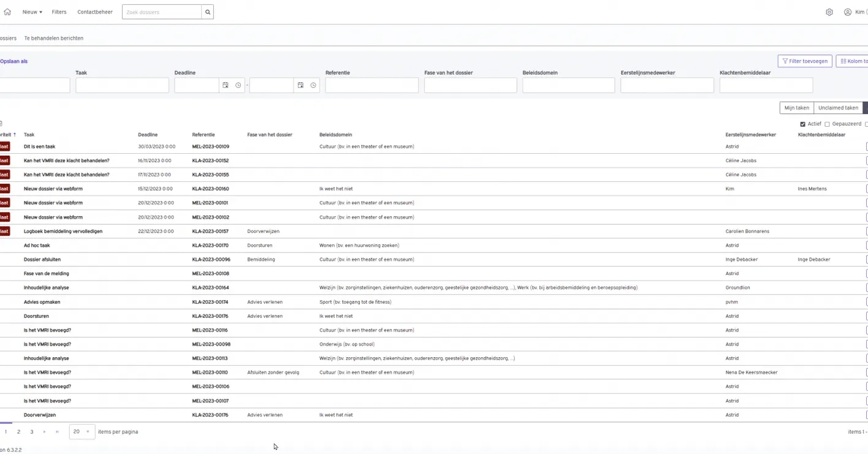868x454 pixels.
Task: Focus the Klachtenbemiddelaar filter field
Action: coord(766,85)
